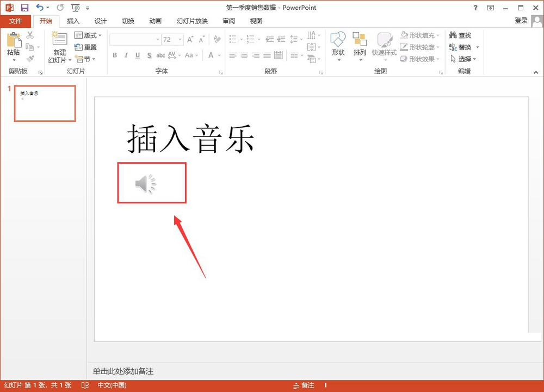Open 形状轮廓 shape outline colors

[420, 47]
